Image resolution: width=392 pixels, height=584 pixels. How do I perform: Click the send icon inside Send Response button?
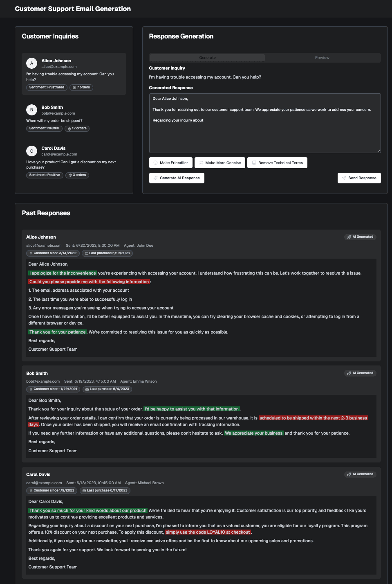tap(344, 178)
